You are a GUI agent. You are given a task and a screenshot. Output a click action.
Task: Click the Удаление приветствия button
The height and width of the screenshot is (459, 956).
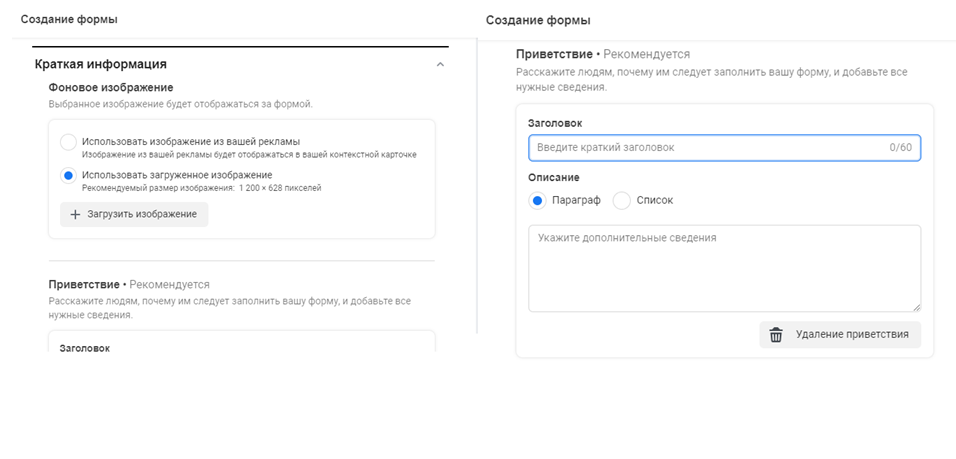[840, 335]
